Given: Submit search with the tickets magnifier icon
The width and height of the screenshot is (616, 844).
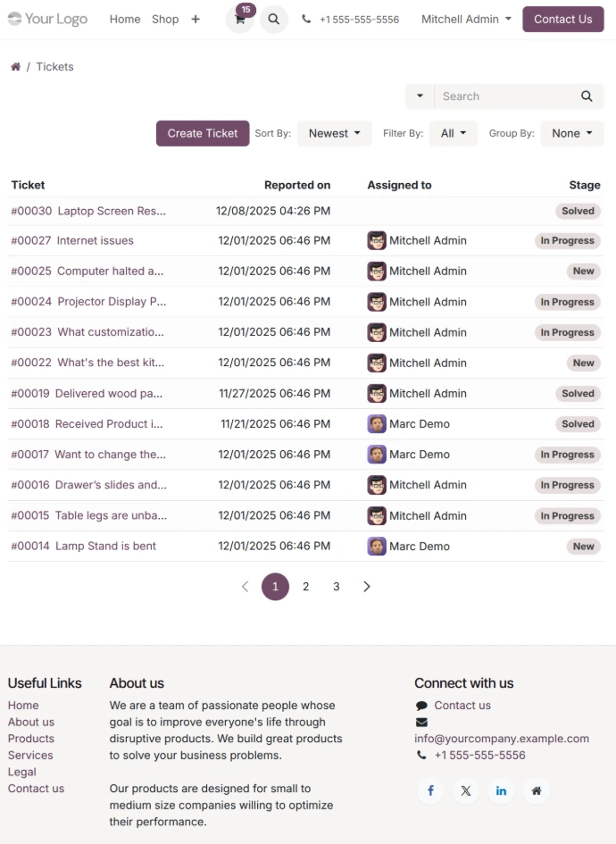Looking at the screenshot, I should pos(587,96).
